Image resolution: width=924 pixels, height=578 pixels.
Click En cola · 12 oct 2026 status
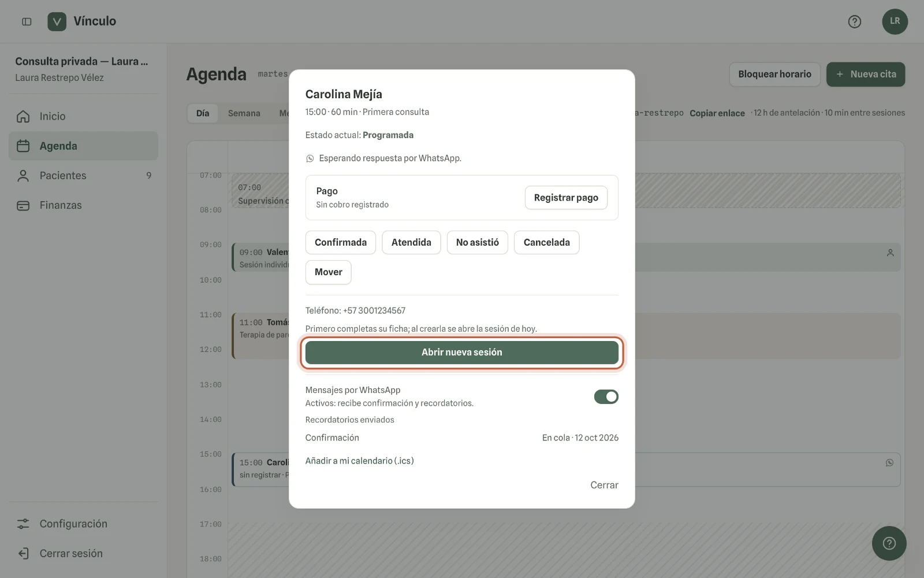[580, 438]
